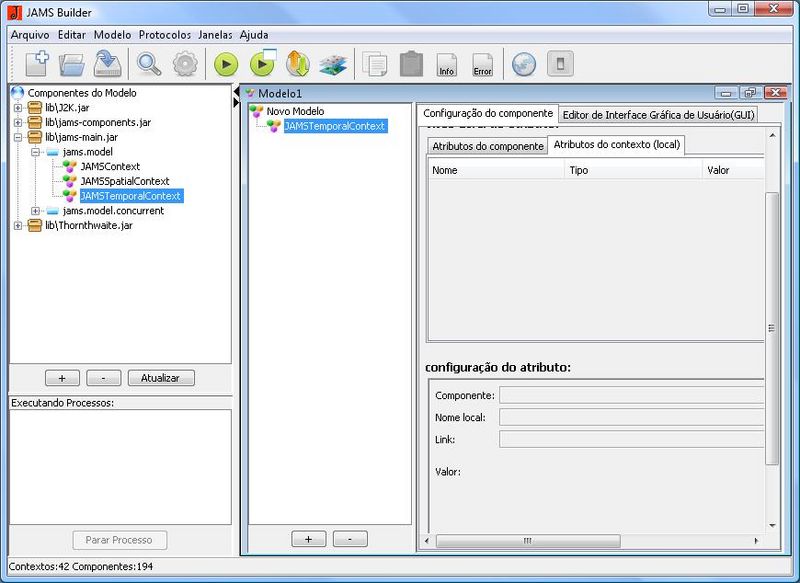Screen dimensions: 800x583
Task: Open the Editor de Interface Gráfica tab
Action: pos(658,114)
